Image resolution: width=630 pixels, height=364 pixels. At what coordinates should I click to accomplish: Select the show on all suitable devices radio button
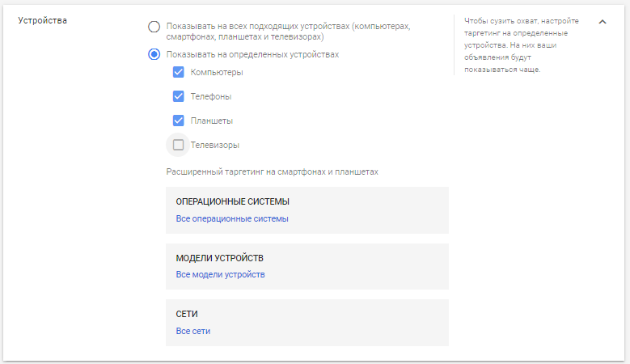[x=154, y=27]
